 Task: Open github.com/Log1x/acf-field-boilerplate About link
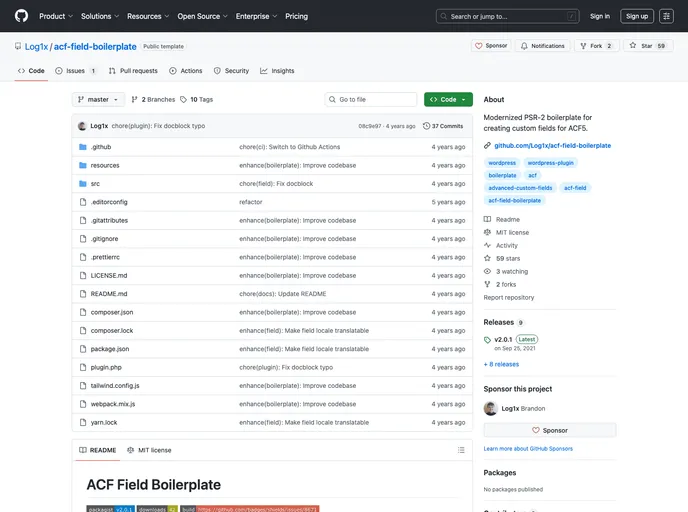[552, 146]
